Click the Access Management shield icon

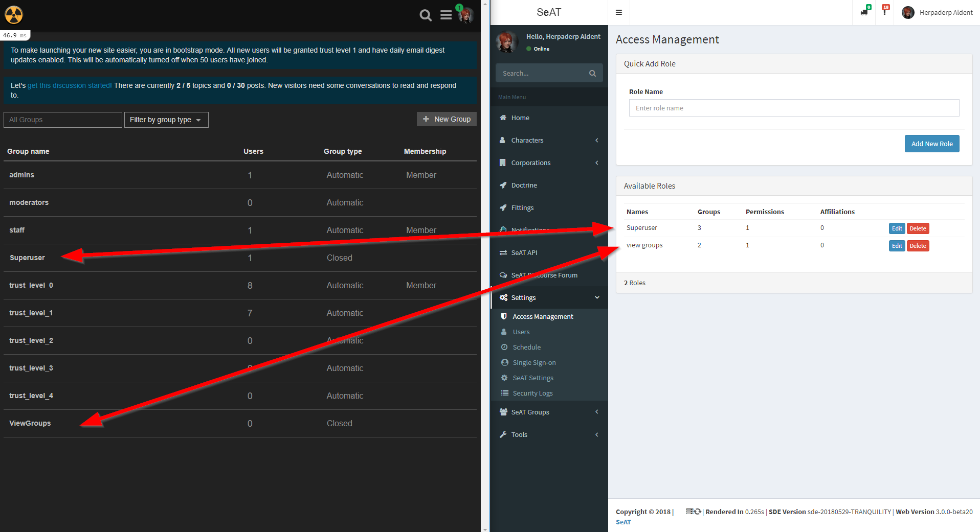pyautogui.click(x=504, y=316)
